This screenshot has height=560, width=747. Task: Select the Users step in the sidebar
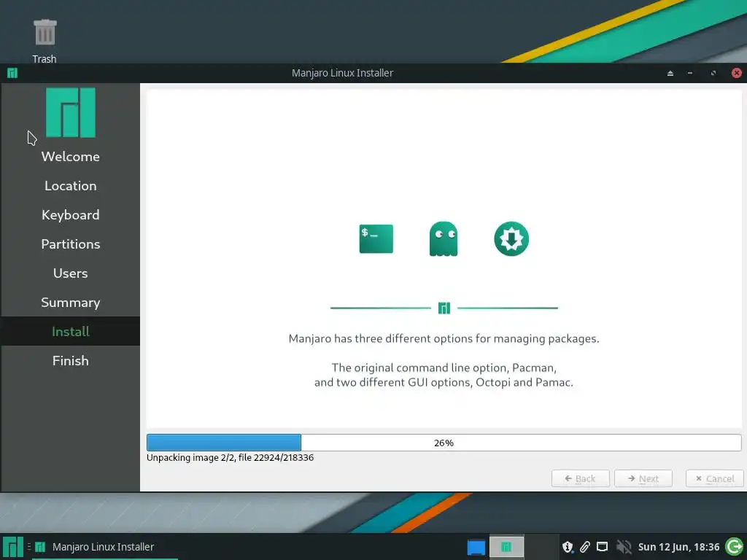(x=71, y=273)
